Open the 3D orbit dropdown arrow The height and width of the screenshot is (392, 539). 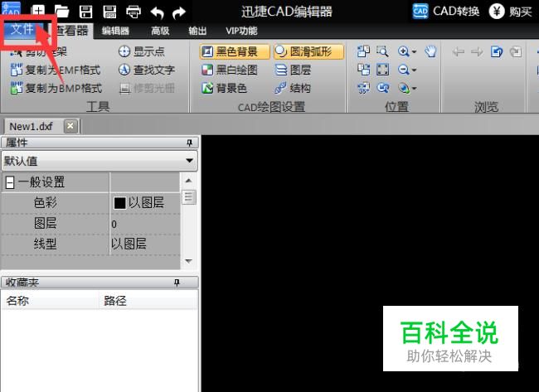coord(415,89)
